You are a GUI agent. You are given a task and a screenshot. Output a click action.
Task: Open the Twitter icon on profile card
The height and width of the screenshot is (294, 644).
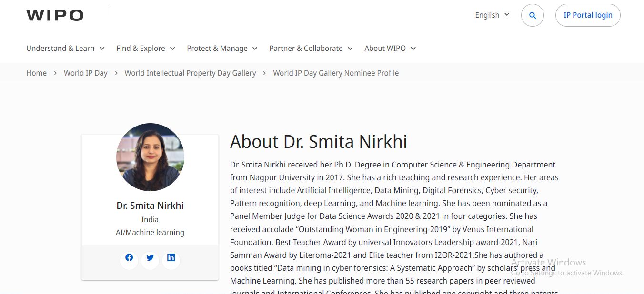[150, 257]
